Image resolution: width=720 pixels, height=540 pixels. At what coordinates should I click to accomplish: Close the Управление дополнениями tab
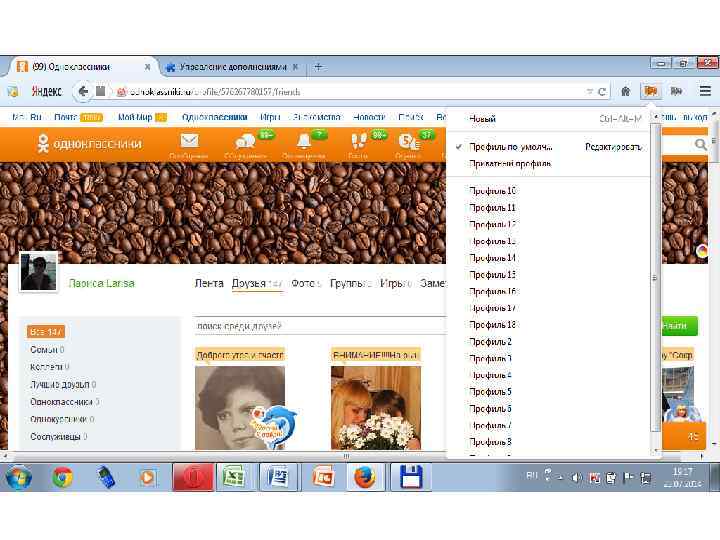click(x=296, y=67)
